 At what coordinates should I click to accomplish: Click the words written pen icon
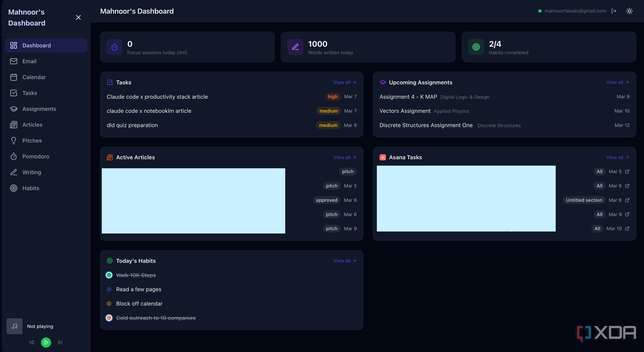click(x=295, y=47)
